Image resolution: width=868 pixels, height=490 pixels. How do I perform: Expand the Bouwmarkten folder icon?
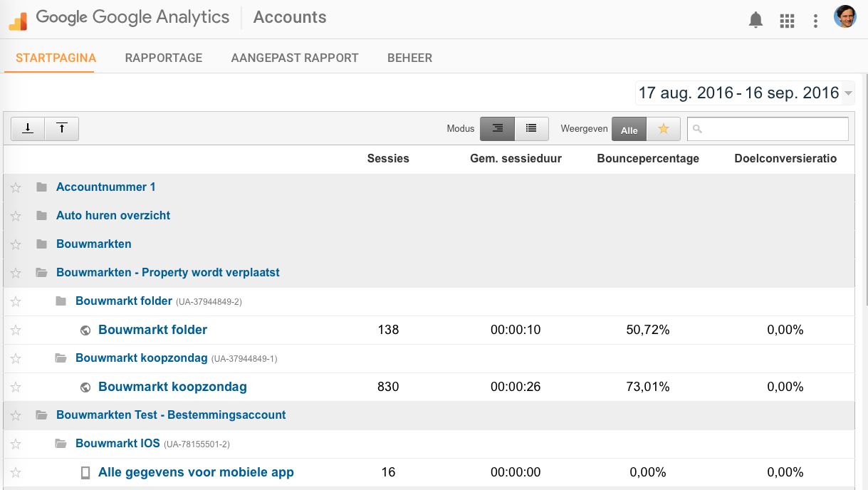(x=41, y=244)
